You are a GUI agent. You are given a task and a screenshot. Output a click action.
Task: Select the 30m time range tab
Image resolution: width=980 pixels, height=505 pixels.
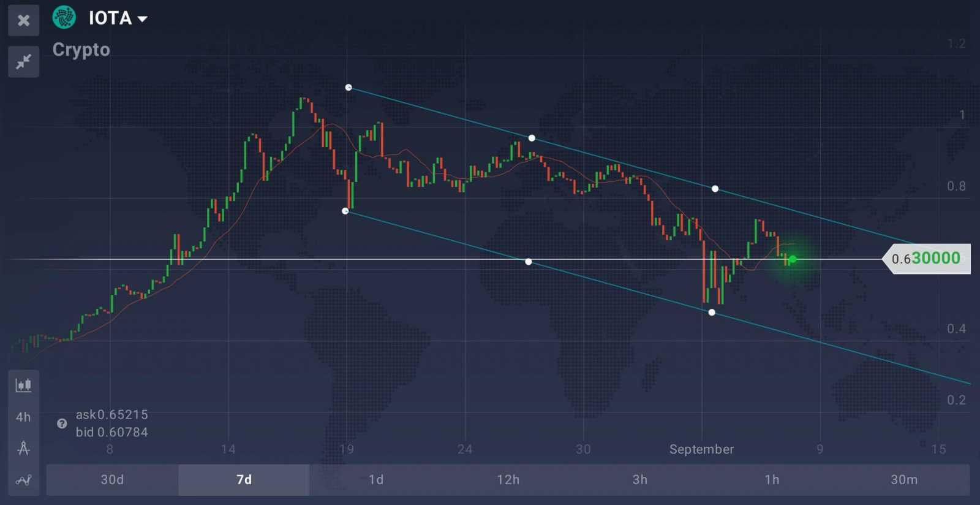pyautogui.click(x=904, y=479)
